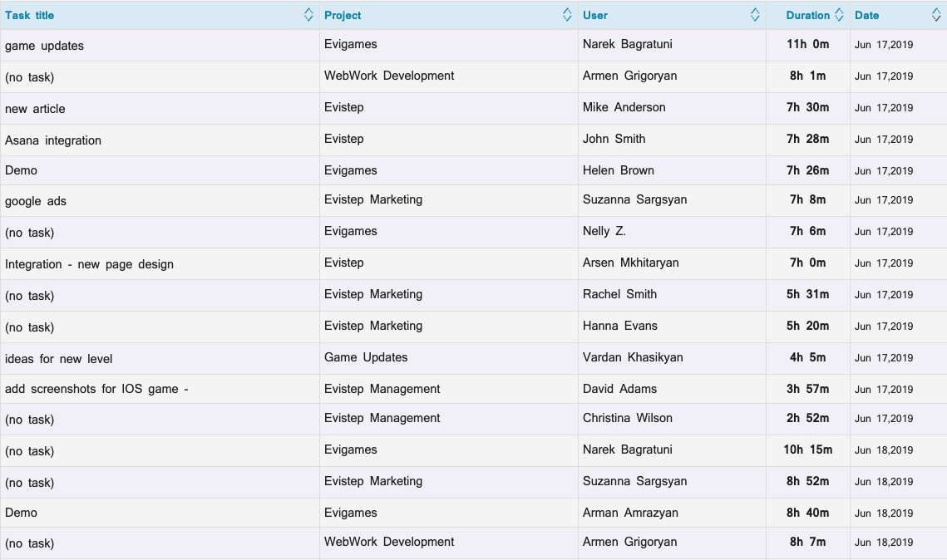Click "(no task)" in Christina Wilson's row
This screenshot has height=560, width=947.
click(30, 420)
